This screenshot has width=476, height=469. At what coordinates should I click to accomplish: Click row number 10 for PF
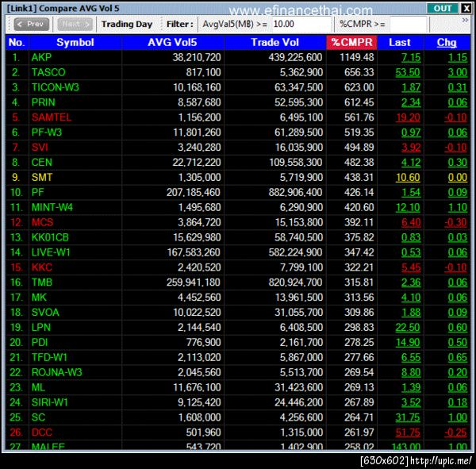pos(16,193)
